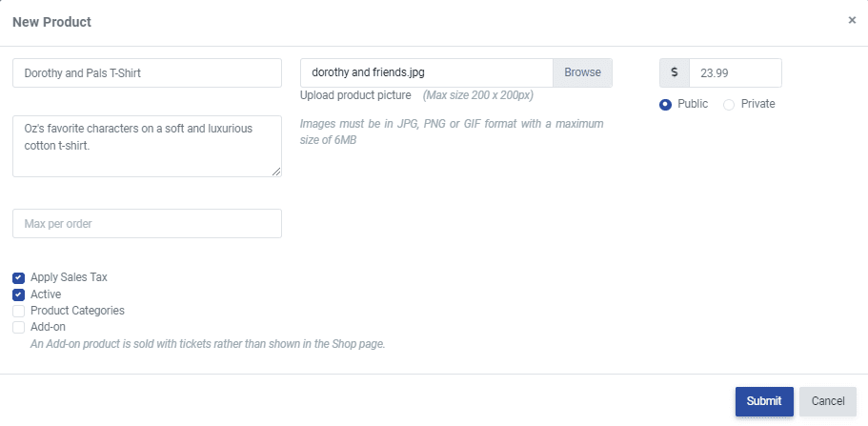Image resolution: width=868 pixels, height=426 pixels.
Task: Uncheck the Active checkbox
Action: coord(19,294)
